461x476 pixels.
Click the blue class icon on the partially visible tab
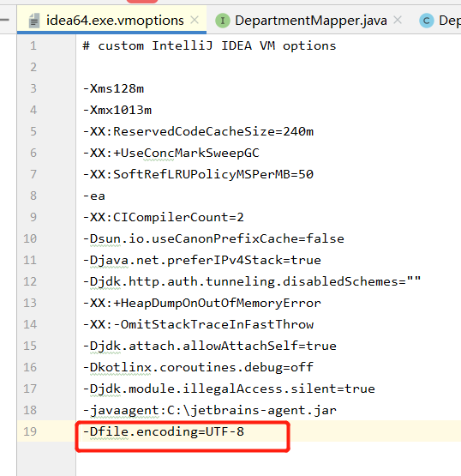click(x=427, y=21)
